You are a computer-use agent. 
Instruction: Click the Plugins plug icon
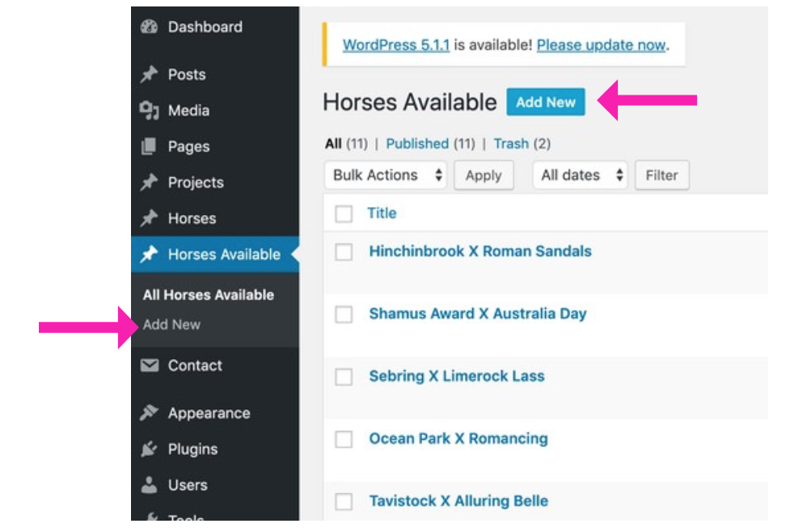click(149, 449)
